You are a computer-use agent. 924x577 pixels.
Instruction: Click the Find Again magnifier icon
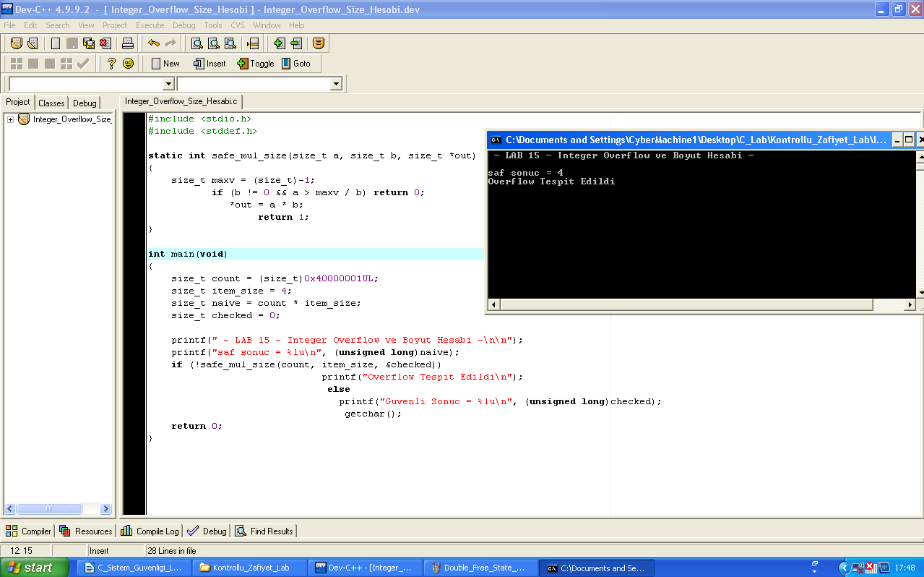pyautogui.click(x=230, y=43)
